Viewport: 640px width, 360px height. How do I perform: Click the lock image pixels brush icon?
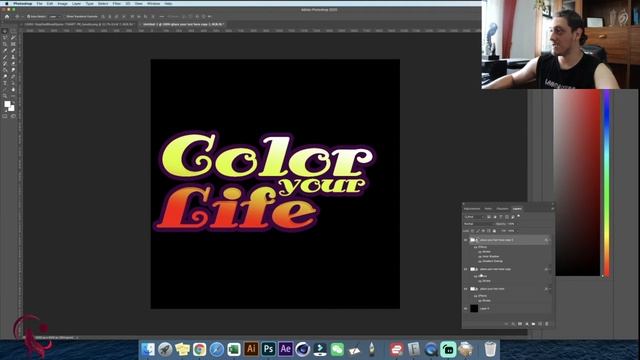(x=478, y=231)
